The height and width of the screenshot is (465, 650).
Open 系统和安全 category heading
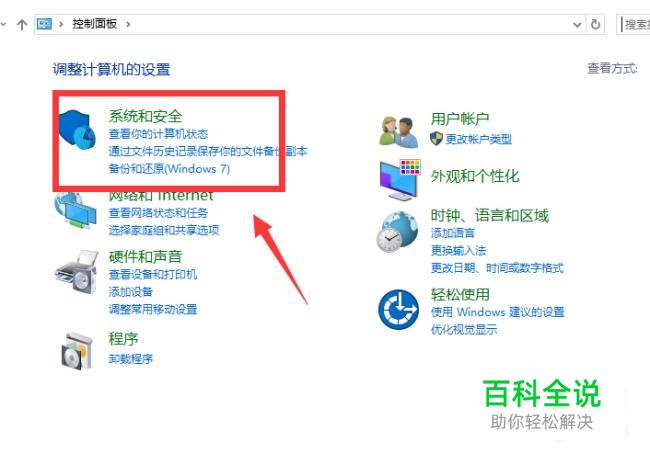click(x=145, y=116)
